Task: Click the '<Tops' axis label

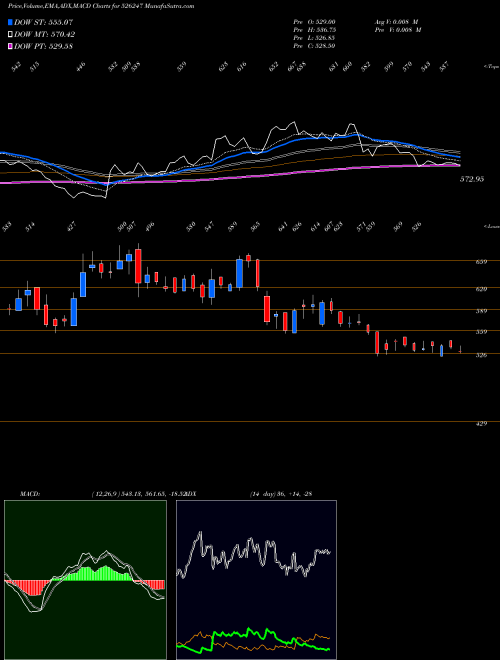Action: [x=491, y=67]
